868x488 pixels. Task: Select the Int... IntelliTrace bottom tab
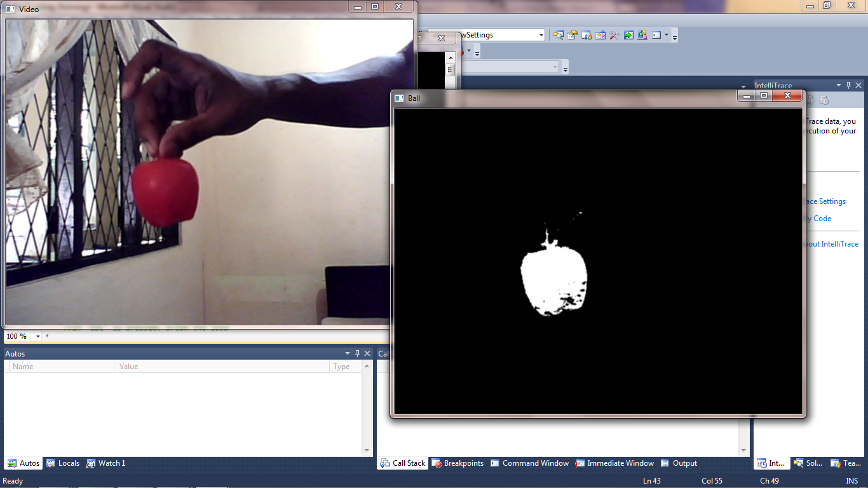[771, 463]
